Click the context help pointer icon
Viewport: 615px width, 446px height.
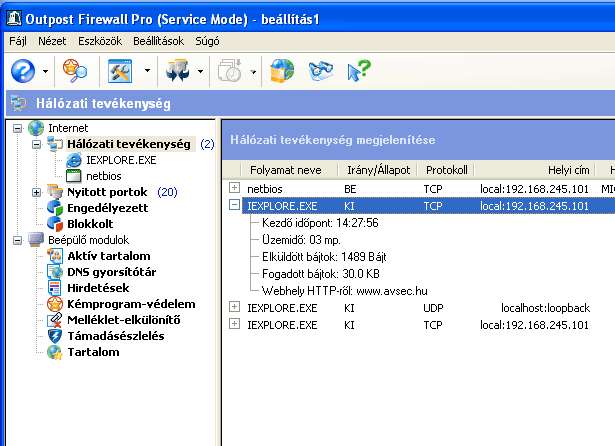click(358, 71)
